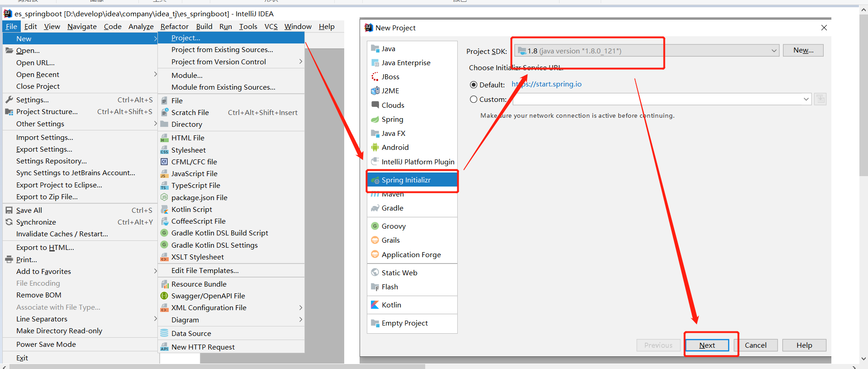Viewport: 868px width, 369px height.
Task: Click the Spring leaf icon
Action: tap(375, 119)
